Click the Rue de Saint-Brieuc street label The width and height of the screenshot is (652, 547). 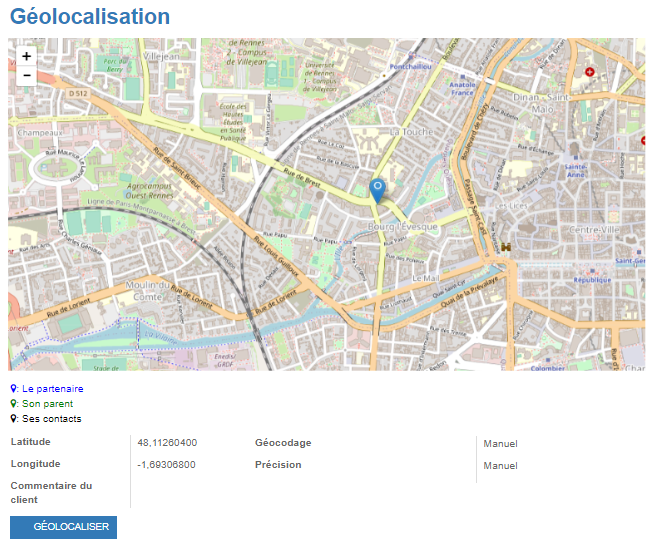click(x=177, y=168)
